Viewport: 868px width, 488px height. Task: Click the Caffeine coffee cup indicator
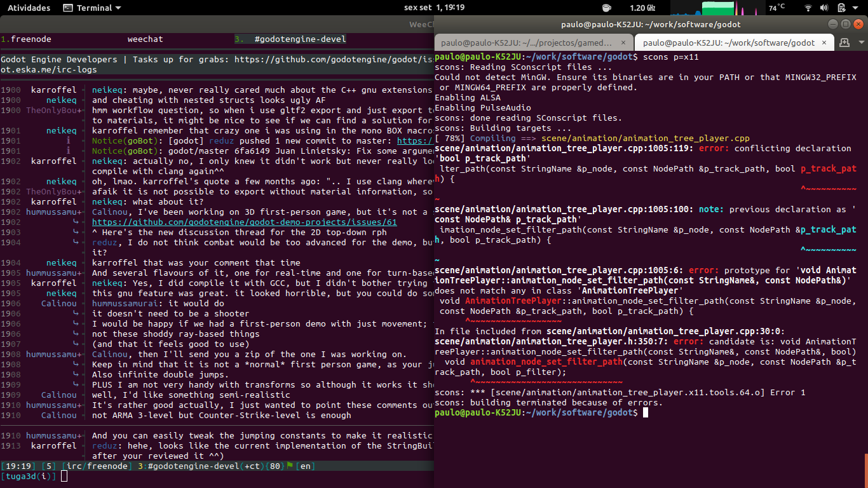(x=606, y=8)
